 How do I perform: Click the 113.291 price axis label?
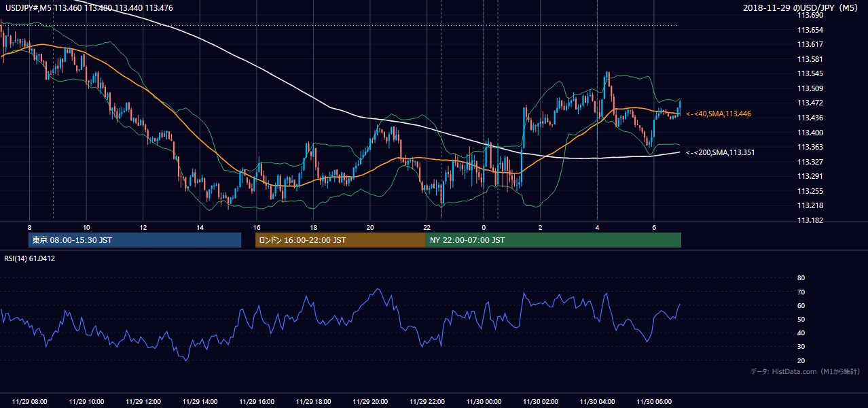(810, 176)
